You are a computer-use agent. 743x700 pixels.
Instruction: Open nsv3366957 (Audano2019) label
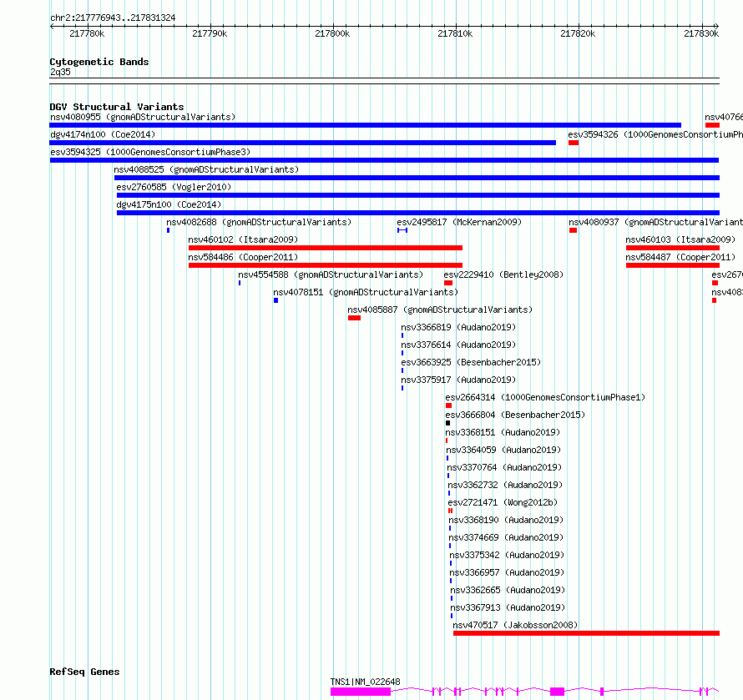[507, 572]
